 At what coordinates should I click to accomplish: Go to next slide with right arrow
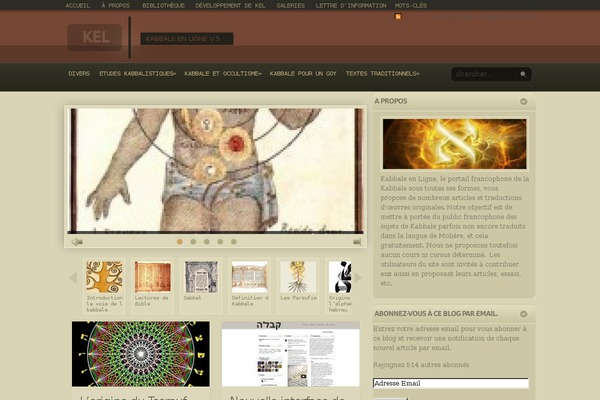(357, 242)
